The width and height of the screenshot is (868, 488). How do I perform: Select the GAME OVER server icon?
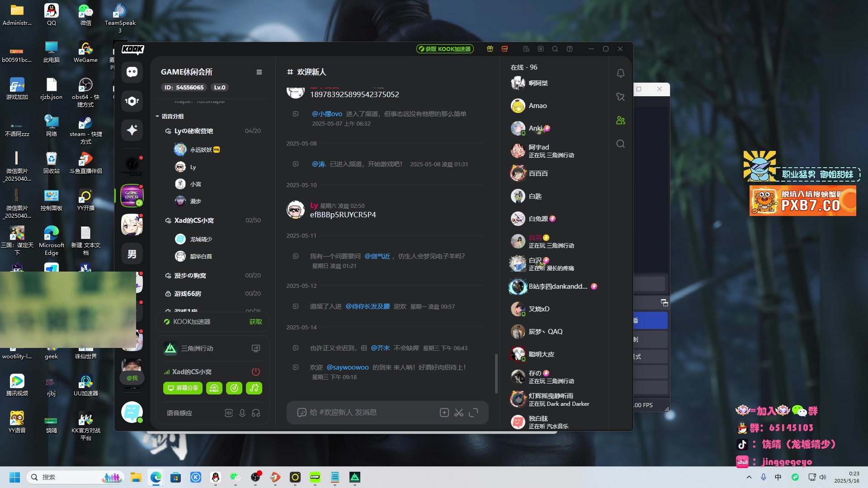pos(132,195)
